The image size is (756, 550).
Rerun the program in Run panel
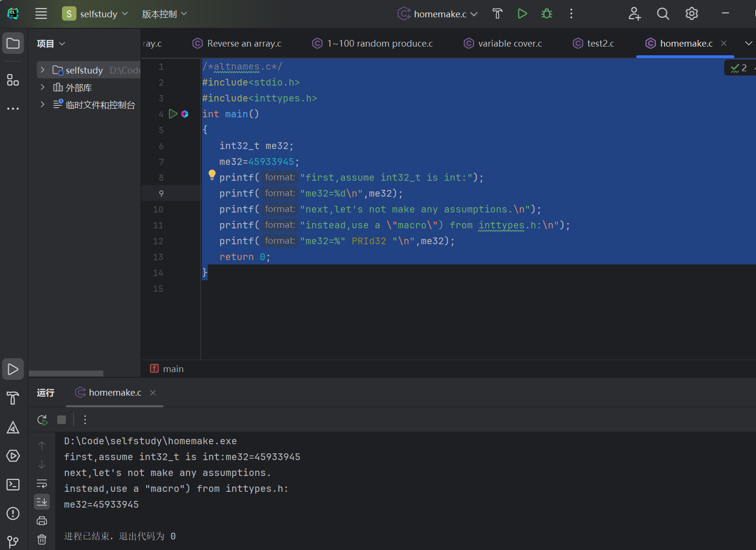coord(42,420)
